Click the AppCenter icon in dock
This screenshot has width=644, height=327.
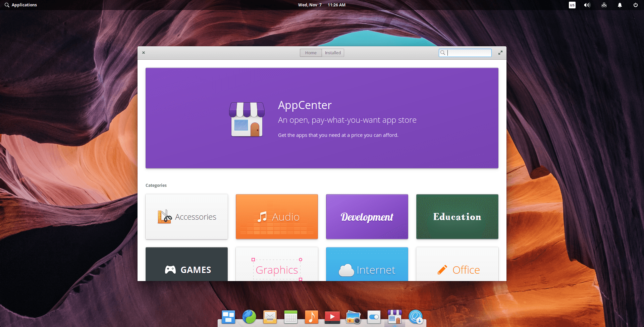pos(395,317)
